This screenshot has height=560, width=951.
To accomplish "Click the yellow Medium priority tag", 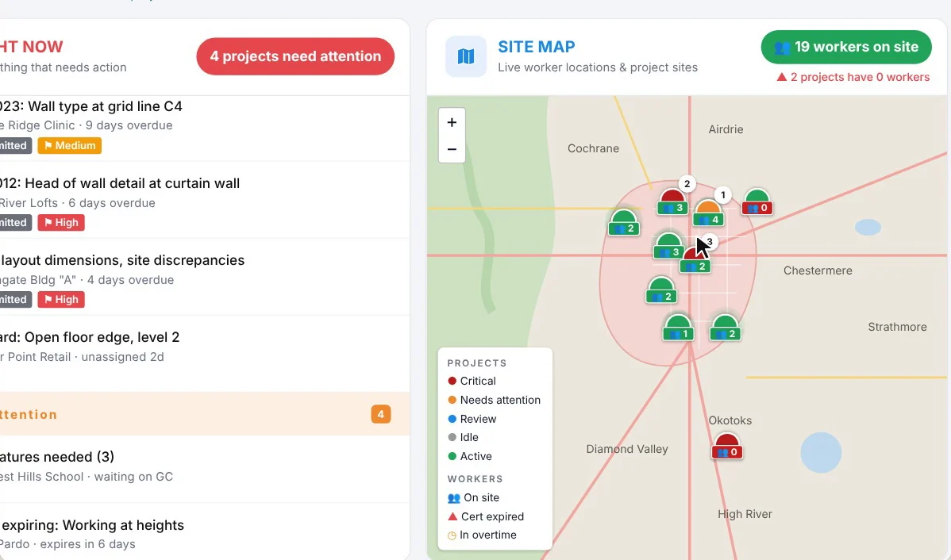I will pos(70,145).
